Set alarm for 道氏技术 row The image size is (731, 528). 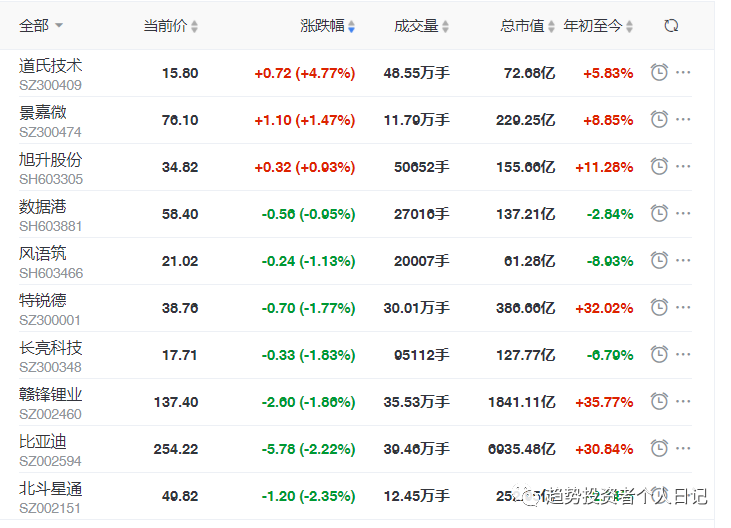[x=659, y=72]
